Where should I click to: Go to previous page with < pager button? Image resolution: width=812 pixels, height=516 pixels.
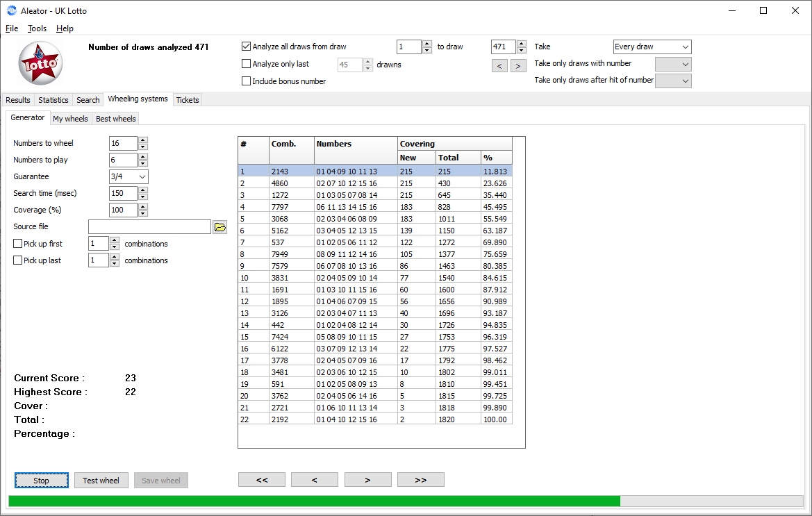[x=315, y=480]
